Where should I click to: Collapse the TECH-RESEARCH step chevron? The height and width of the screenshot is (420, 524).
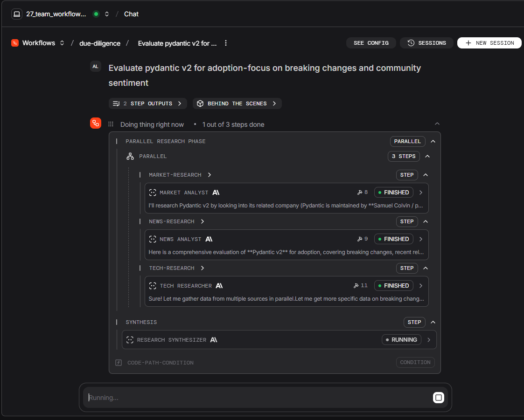point(426,269)
